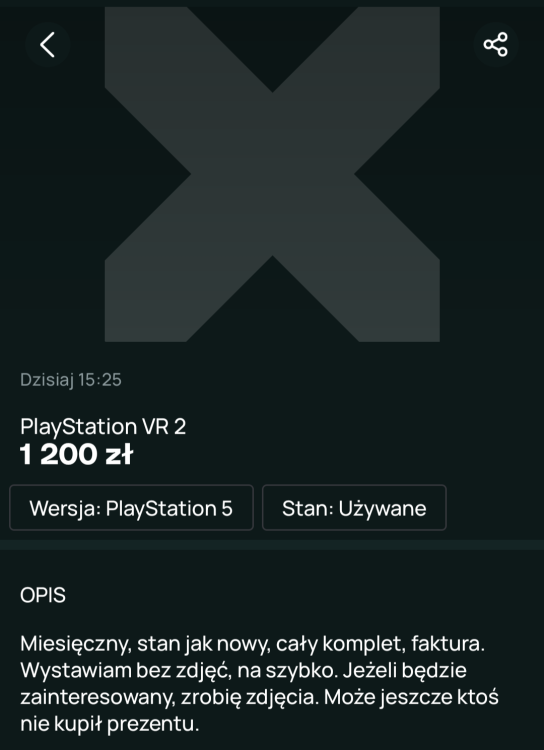Click the line starting 'zainteresowany, zrobię zdjęcia'
The image size is (544, 750).
click(259, 698)
